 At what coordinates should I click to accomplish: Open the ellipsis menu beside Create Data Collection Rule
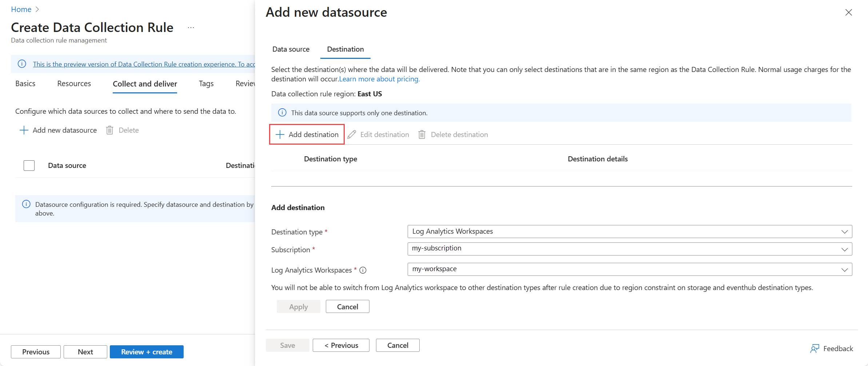(x=191, y=28)
